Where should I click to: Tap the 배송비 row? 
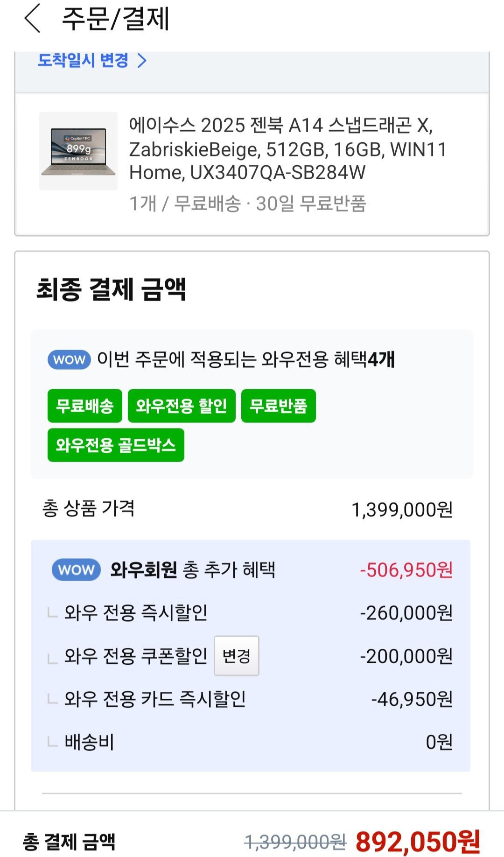pos(89,742)
